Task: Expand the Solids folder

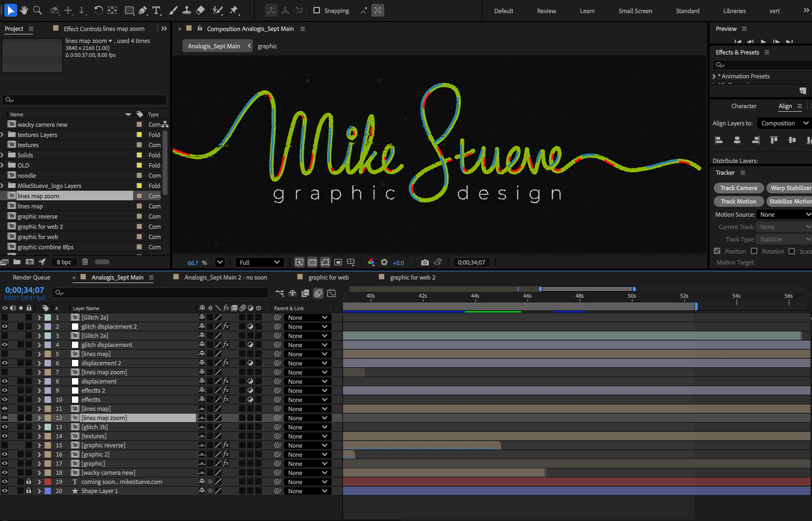Action: 2,155
